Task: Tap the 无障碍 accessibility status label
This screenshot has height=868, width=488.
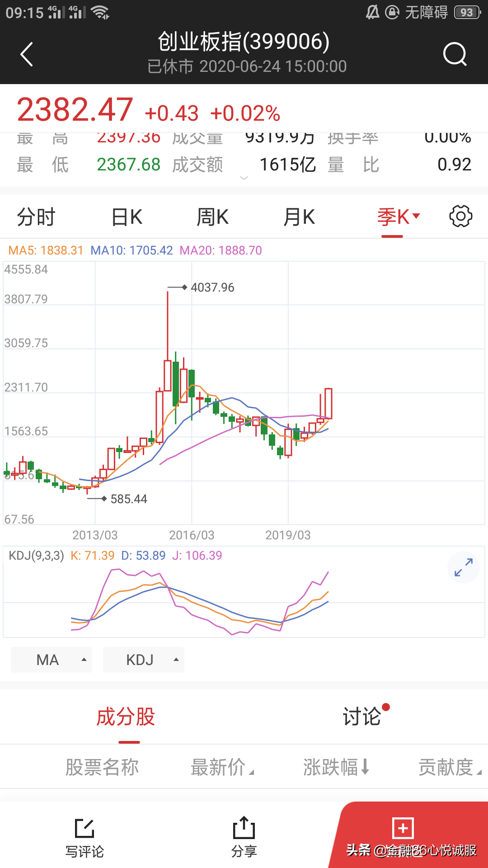Action: coord(426,12)
